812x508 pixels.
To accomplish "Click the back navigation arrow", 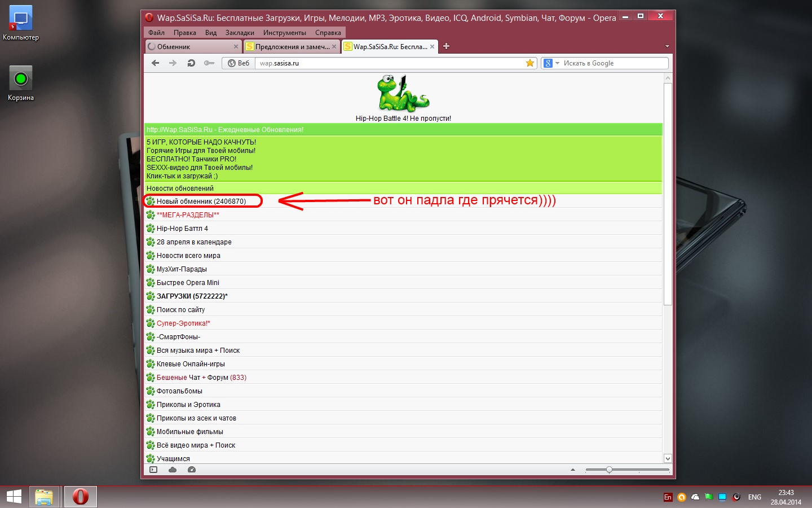I will 155,63.
